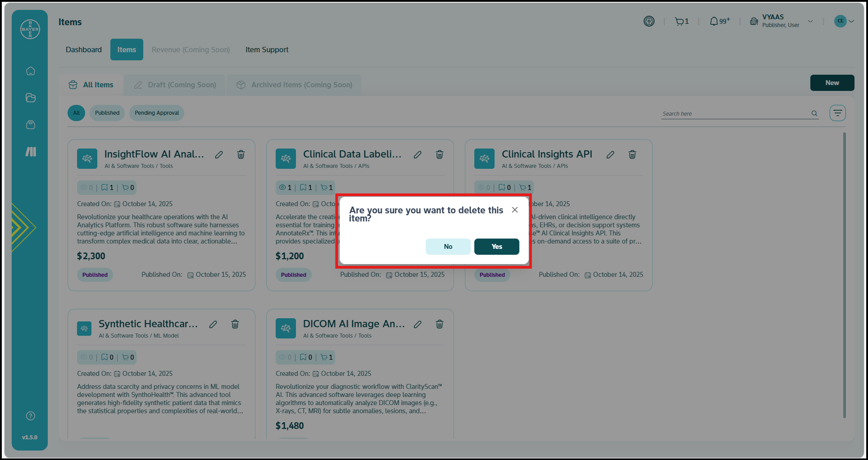This screenshot has height=460, width=868.
Task: Expand the VYAAS organization dropdown
Action: [810, 21]
